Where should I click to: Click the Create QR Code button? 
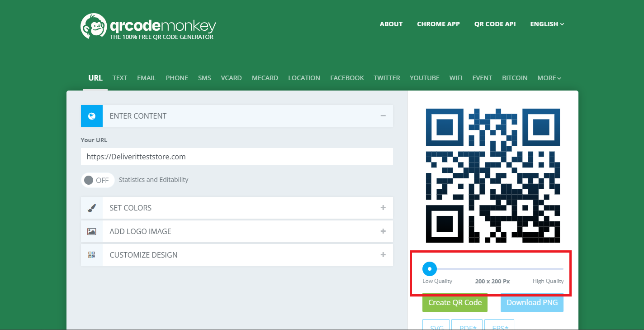tap(455, 302)
